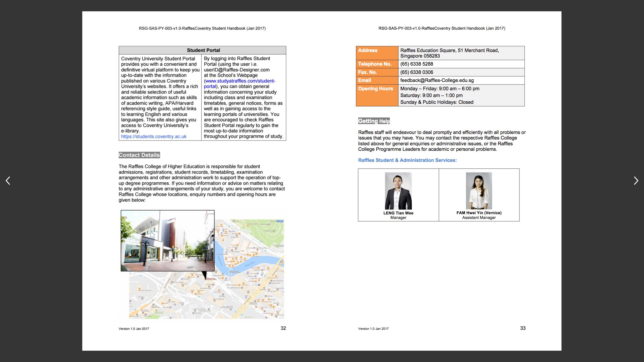This screenshot has height=362, width=644.
Task: Click the Raffles campus building photo
Action: [168, 241]
